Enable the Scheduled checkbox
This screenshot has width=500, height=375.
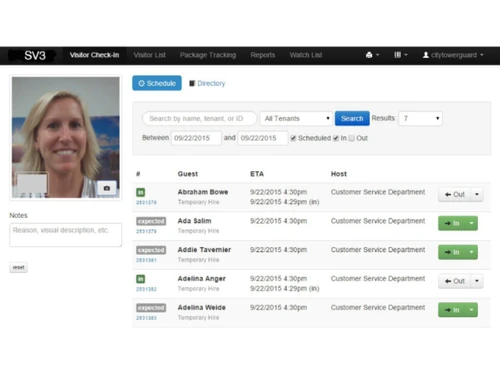[293, 138]
